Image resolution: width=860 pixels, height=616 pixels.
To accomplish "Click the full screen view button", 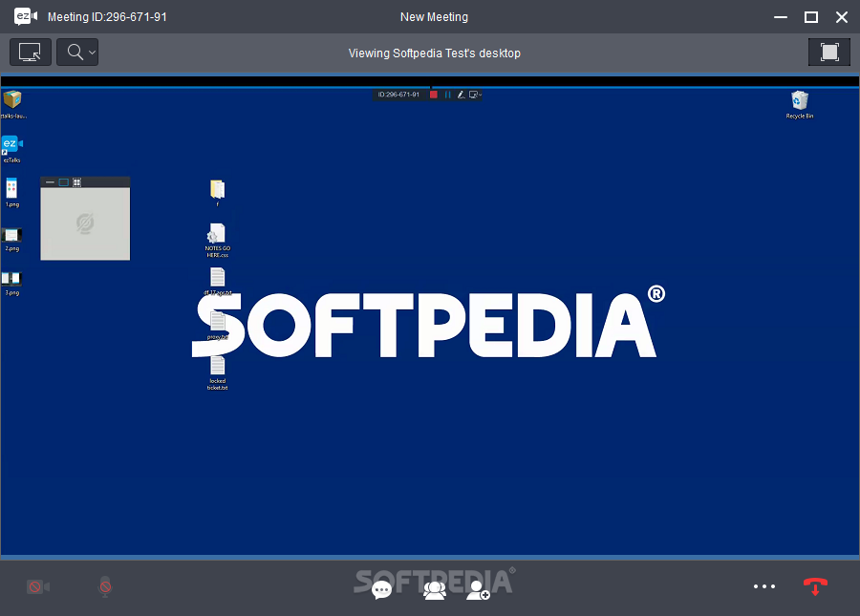I will point(829,53).
